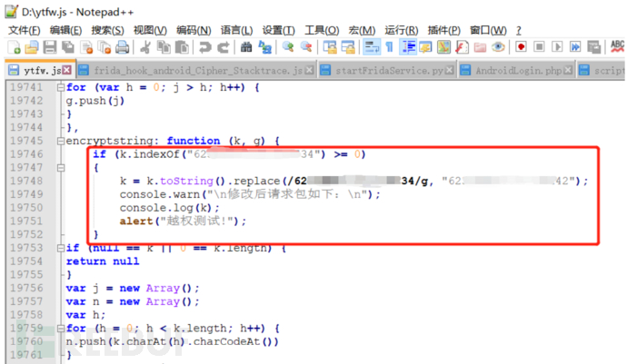Open a file using Open folder icon
Viewport: 627px width, 364px height.
tap(32, 47)
